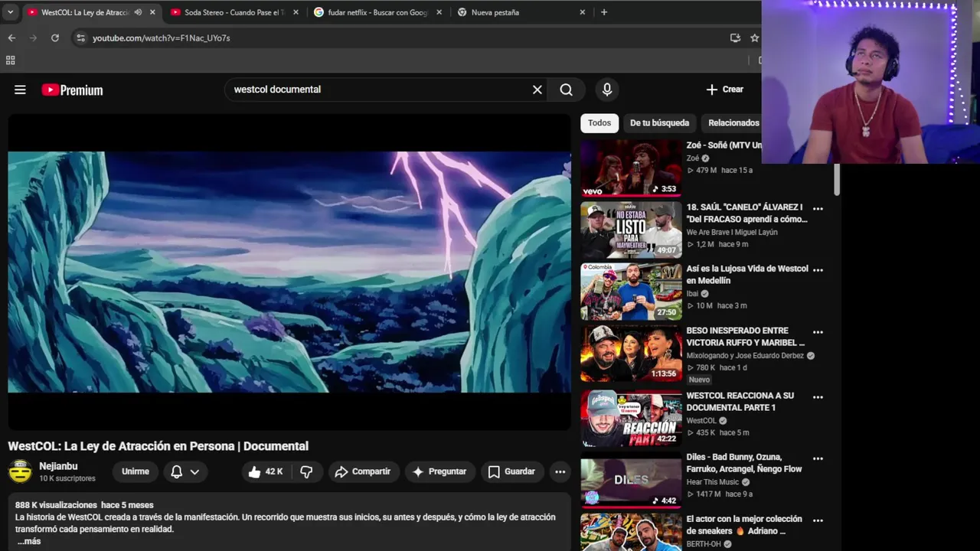Click the video title WestCOL: La Ley de Atracción

point(158,446)
